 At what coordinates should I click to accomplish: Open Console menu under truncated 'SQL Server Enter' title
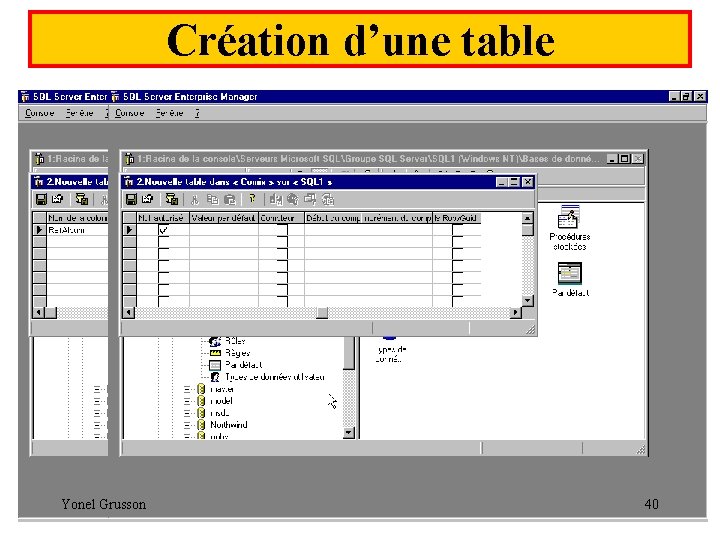point(39,113)
